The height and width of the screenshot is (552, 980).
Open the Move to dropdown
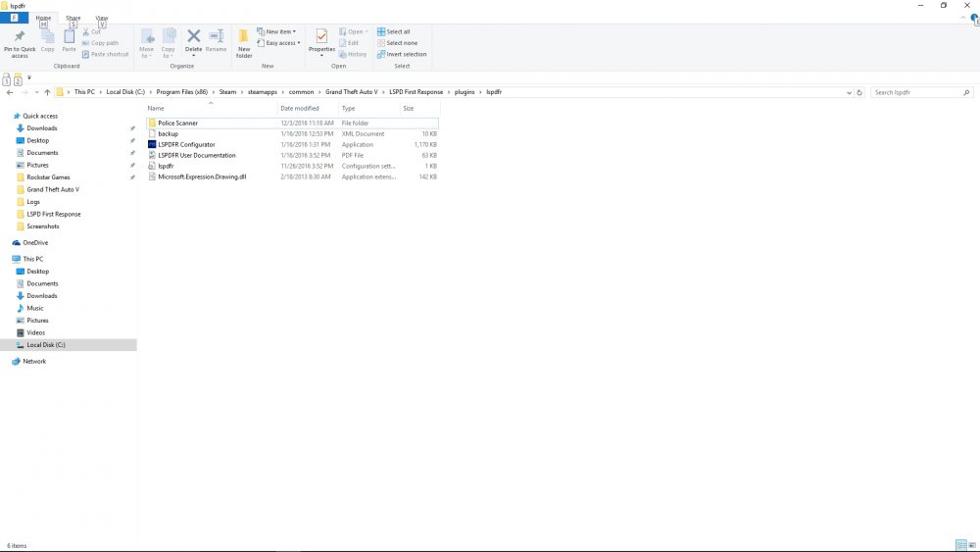point(146,43)
